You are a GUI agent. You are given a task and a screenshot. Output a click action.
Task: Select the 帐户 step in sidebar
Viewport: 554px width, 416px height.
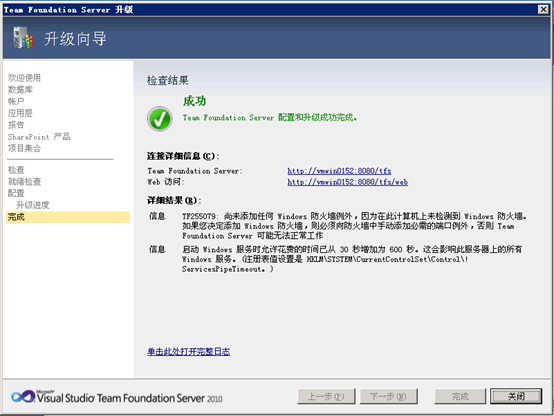point(16,101)
